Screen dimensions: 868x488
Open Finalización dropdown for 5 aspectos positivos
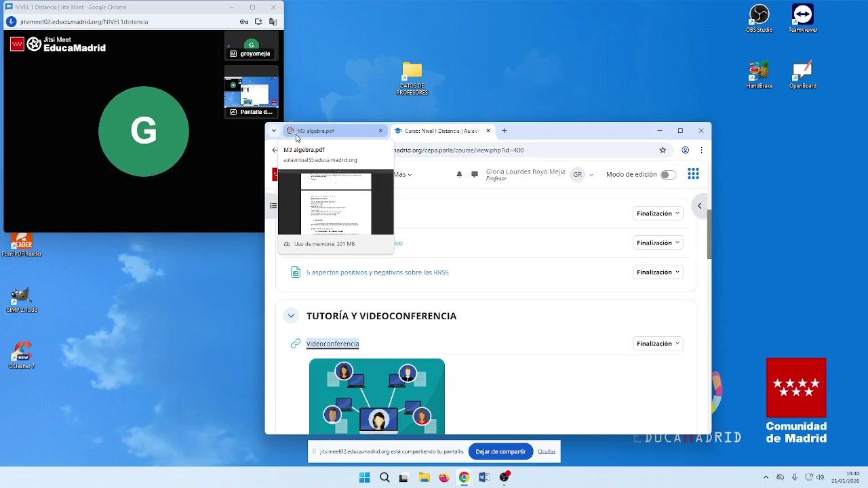point(658,272)
